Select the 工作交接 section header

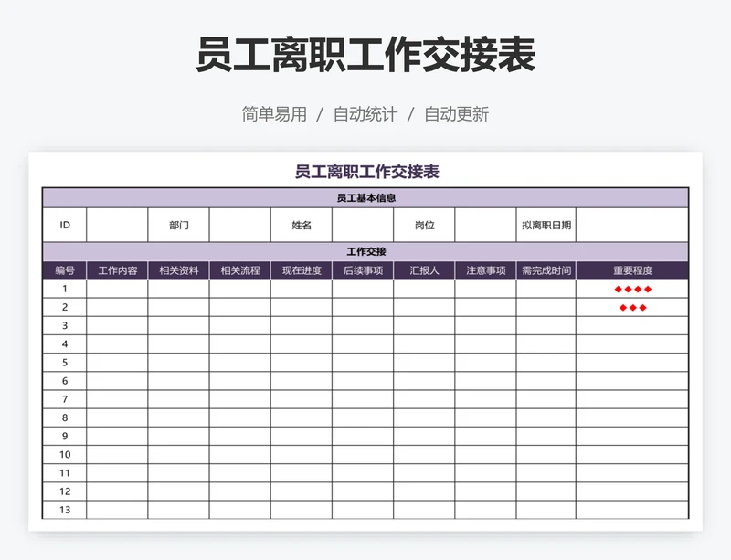point(365,252)
